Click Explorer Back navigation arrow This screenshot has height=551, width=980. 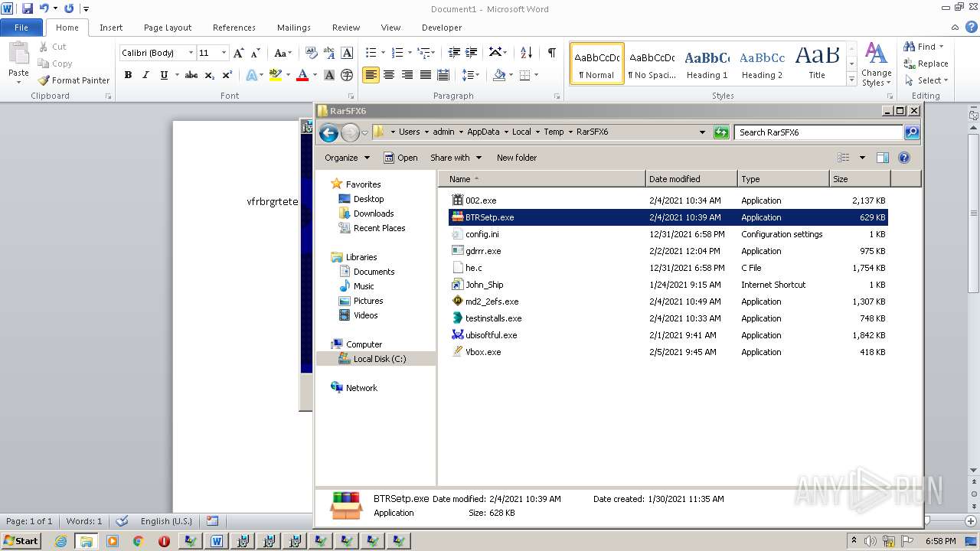[x=328, y=132]
